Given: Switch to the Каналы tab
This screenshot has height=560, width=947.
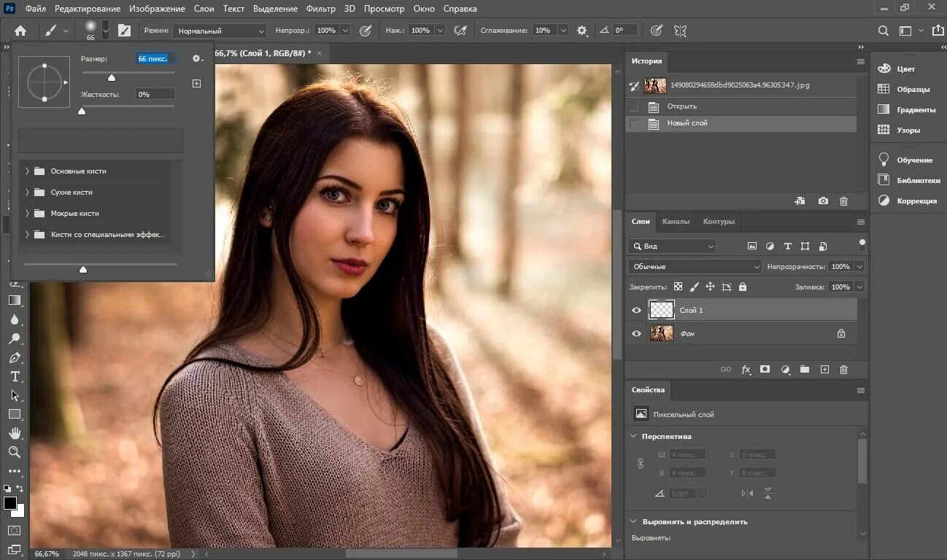Looking at the screenshot, I should (x=676, y=222).
